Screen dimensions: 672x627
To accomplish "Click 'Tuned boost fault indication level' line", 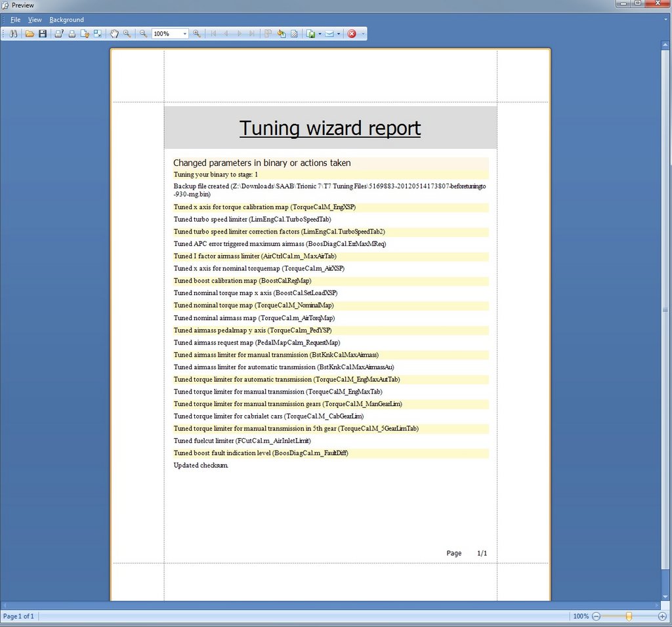I will 261,453.
